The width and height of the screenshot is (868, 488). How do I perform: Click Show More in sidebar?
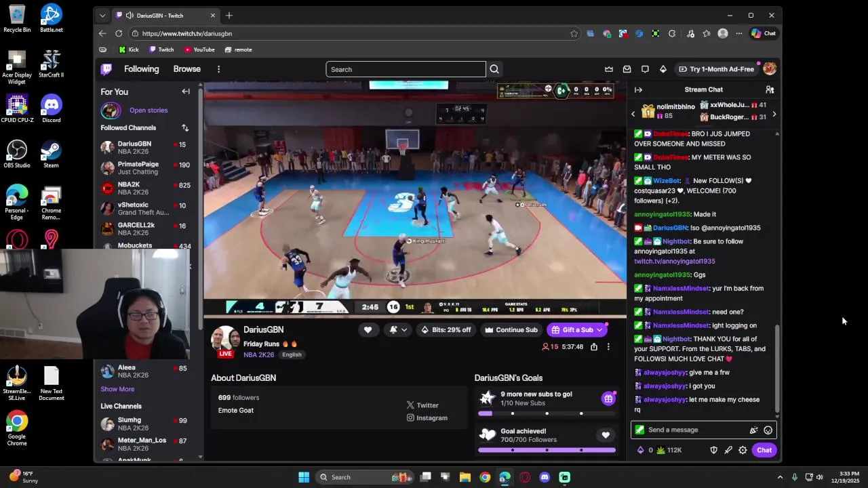pos(117,389)
